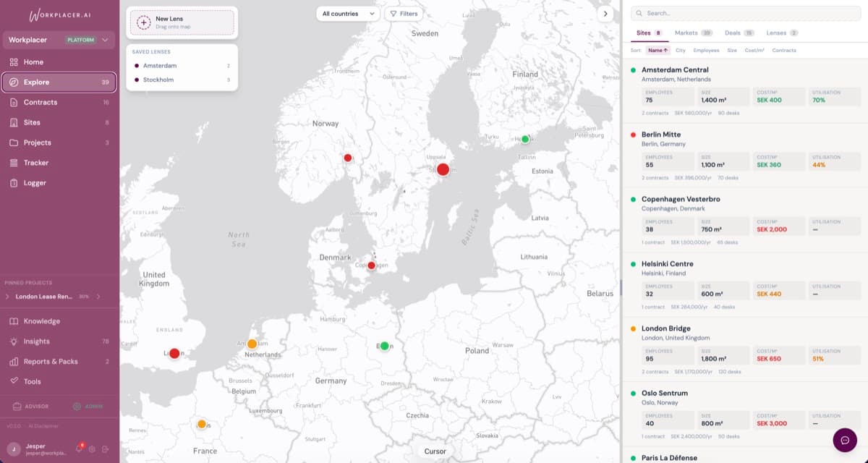Image resolution: width=868 pixels, height=463 pixels.
Task: Click the log out icon
Action: pyautogui.click(x=105, y=449)
